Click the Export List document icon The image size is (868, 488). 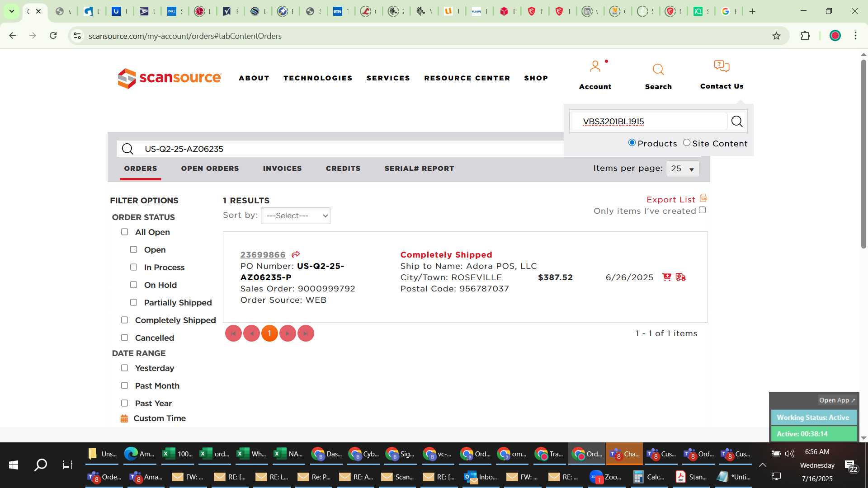703,198
